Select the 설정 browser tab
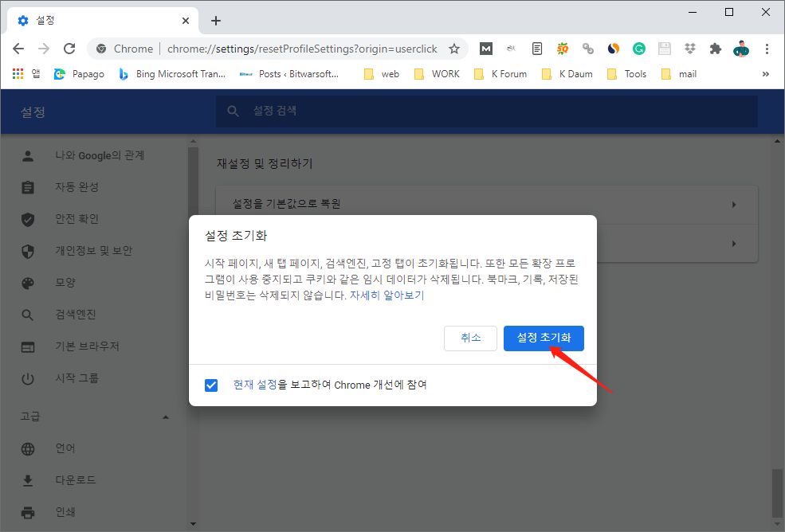Viewport: 785px width, 532px height. click(x=103, y=21)
